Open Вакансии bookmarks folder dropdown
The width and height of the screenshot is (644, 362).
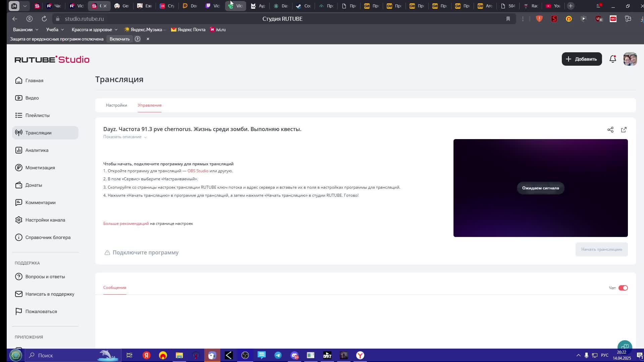pos(25,29)
